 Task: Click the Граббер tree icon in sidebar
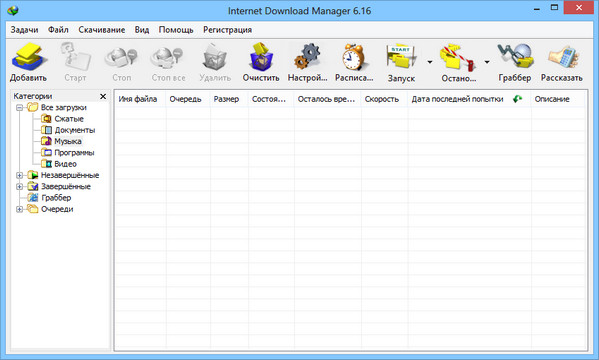[x=33, y=198]
